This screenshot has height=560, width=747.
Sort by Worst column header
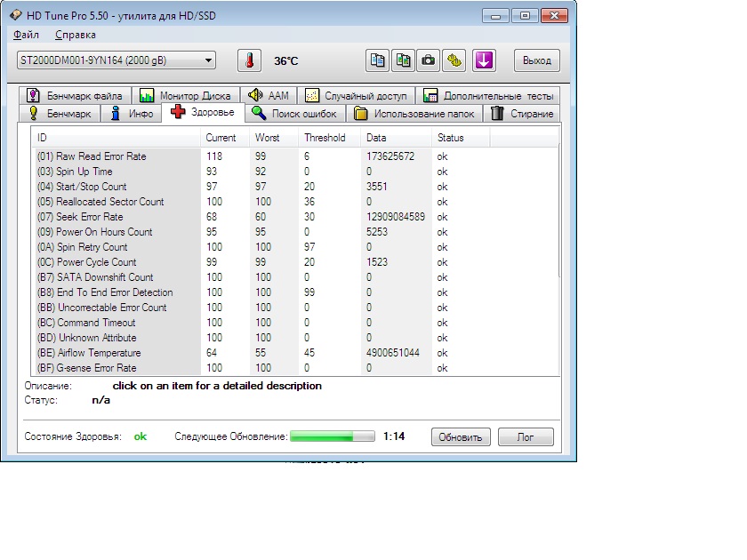pyautogui.click(x=275, y=138)
